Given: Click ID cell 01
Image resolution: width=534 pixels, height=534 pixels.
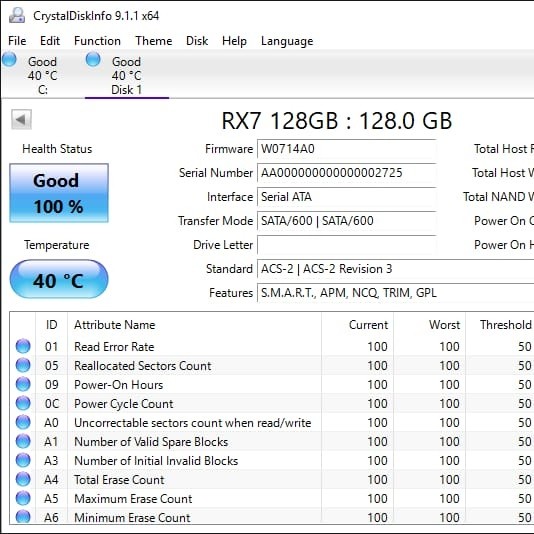Looking at the screenshot, I should (x=51, y=347).
